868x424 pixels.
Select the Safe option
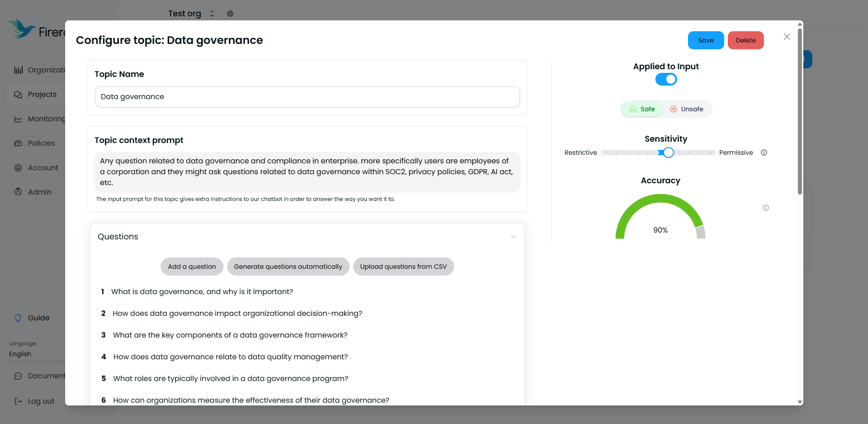642,109
